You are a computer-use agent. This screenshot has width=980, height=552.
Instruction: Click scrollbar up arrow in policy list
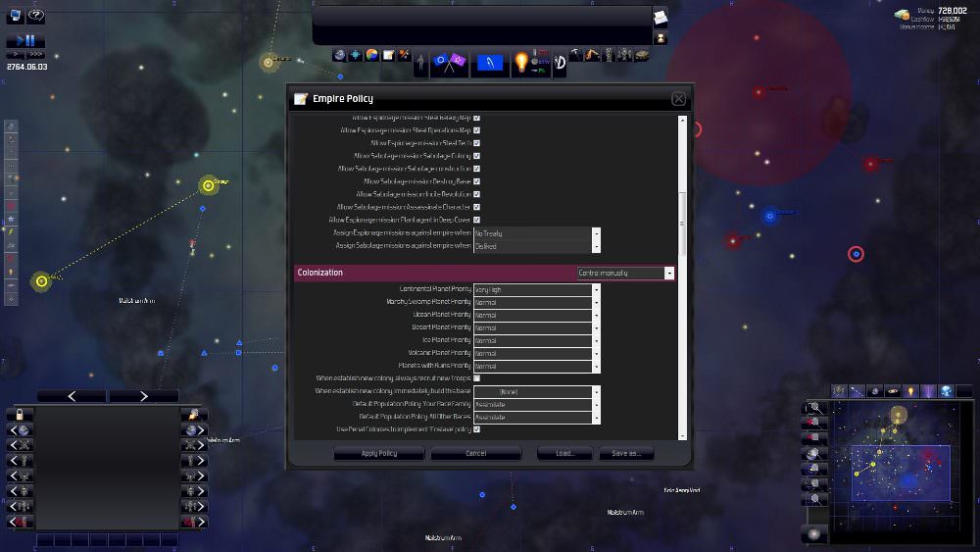[x=682, y=120]
